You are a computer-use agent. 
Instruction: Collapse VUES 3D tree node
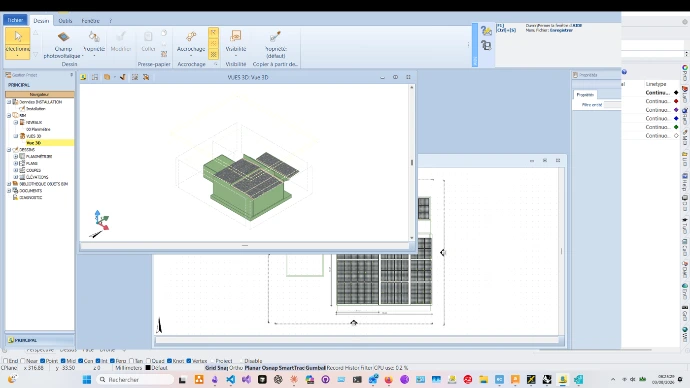[x=16, y=136]
